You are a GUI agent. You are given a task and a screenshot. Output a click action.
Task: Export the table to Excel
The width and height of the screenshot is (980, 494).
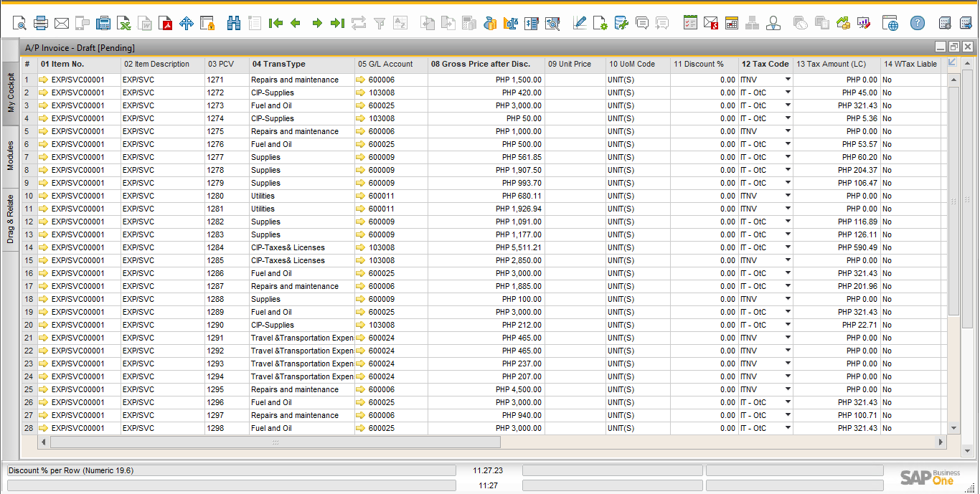[x=124, y=24]
